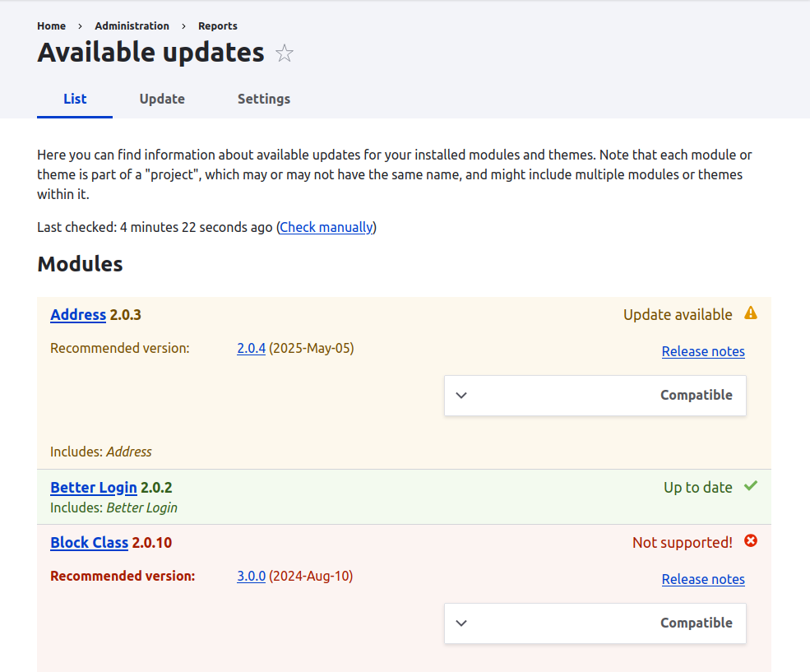810x672 pixels.
Task: Click the green checkmark for Better Login
Action: pyautogui.click(x=750, y=486)
